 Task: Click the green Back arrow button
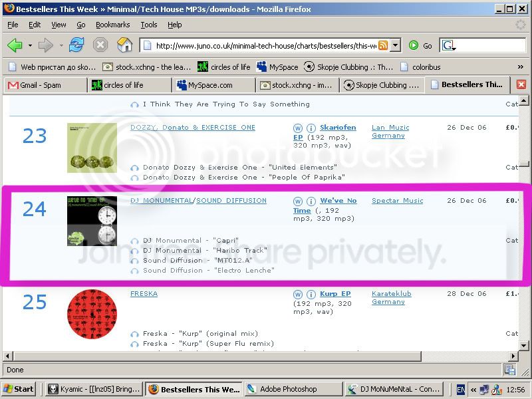pyautogui.click(x=15, y=45)
